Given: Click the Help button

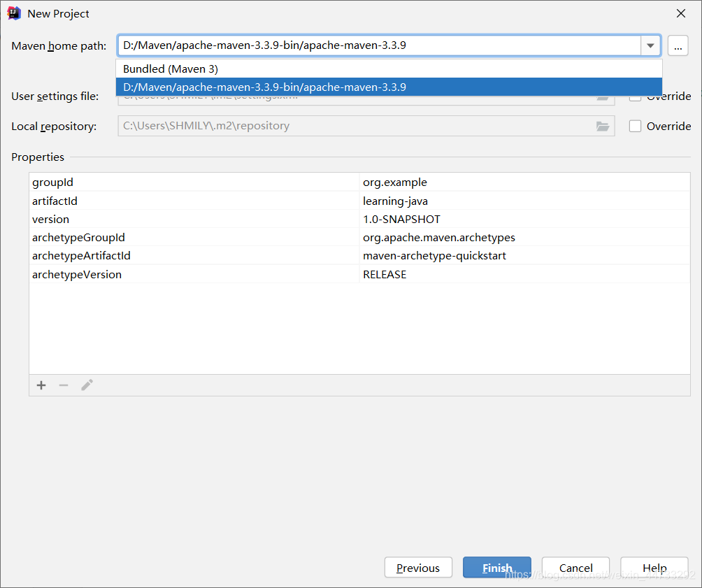Looking at the screenshot, I should coord(654,568).
